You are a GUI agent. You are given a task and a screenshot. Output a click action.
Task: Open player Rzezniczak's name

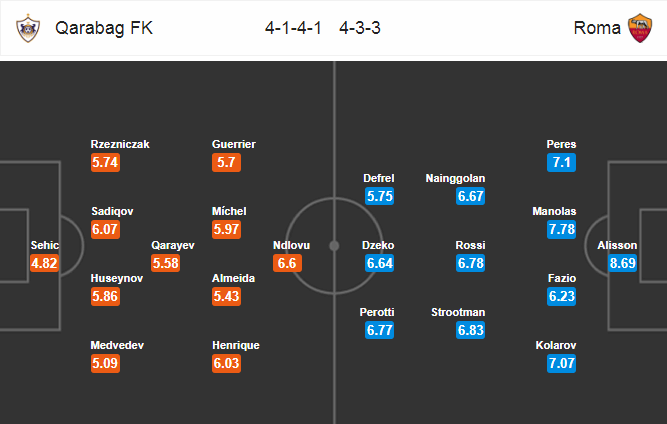point(120,144)
